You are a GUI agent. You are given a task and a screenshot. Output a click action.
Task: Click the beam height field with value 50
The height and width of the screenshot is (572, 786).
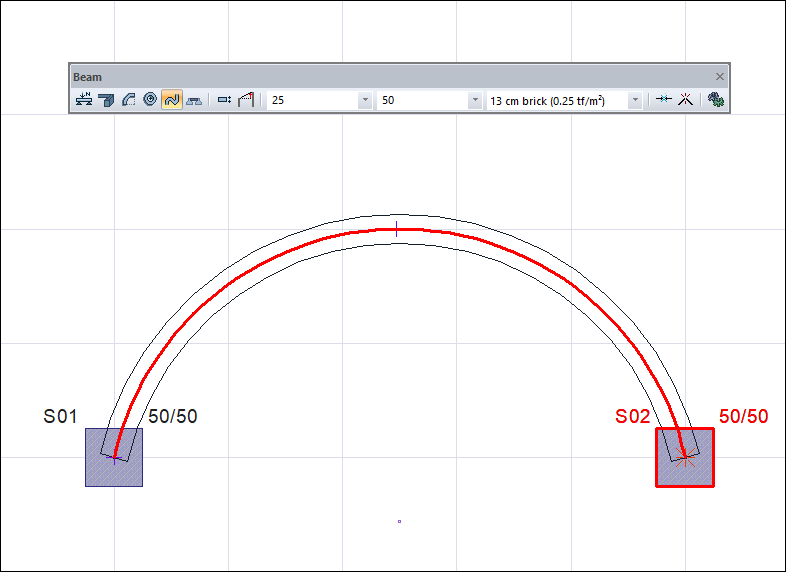point(420,101)
